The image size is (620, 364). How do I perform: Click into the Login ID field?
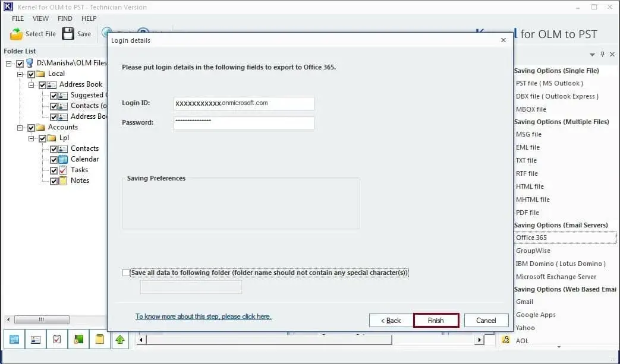244,103
